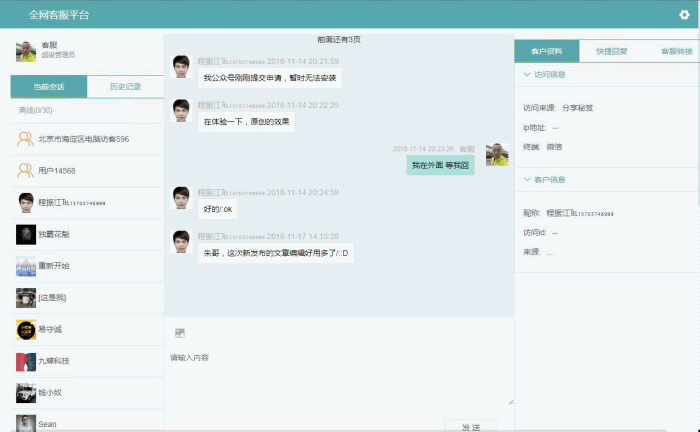Collapse the 客户信息 section chevron
This screenshot has height=432, width=700.
(527, 179)
